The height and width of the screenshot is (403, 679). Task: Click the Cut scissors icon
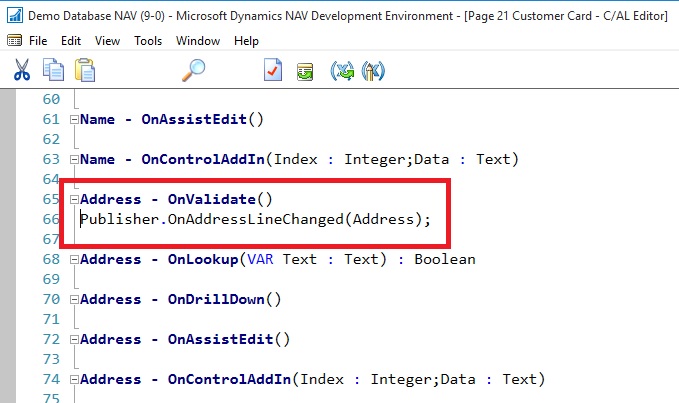21,70
